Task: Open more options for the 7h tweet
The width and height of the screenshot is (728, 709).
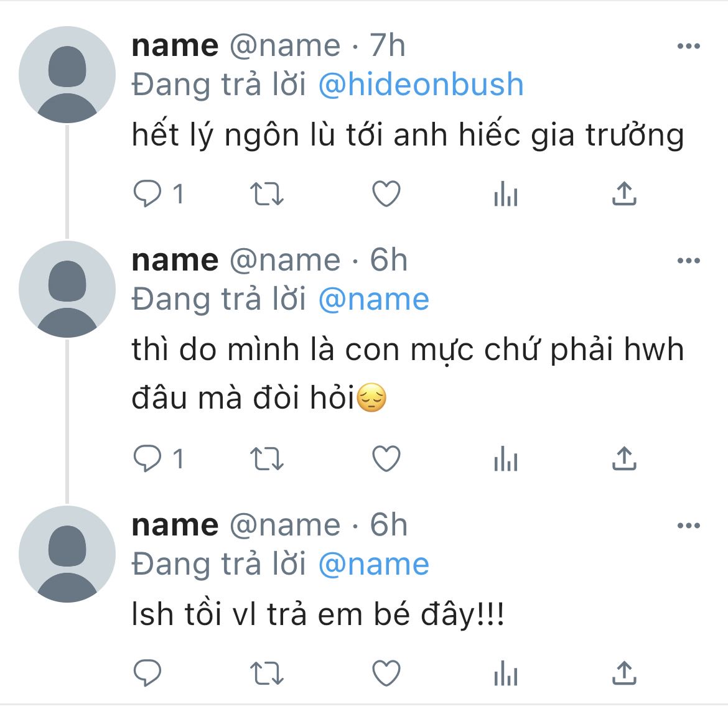Action: 688,46
